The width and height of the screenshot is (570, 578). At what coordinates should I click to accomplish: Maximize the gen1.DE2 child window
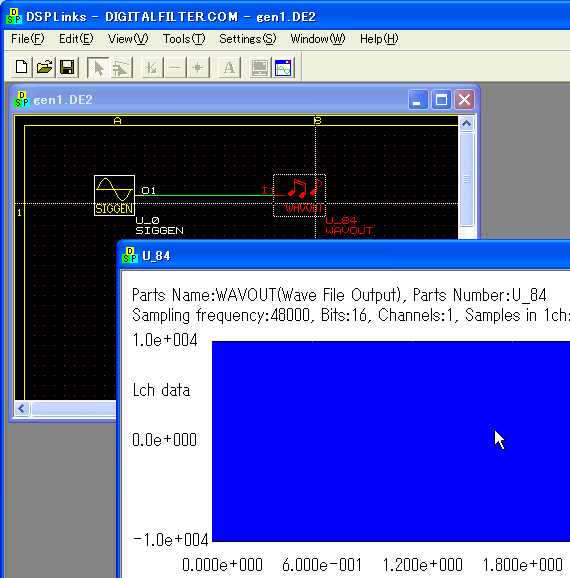(441, 100)
